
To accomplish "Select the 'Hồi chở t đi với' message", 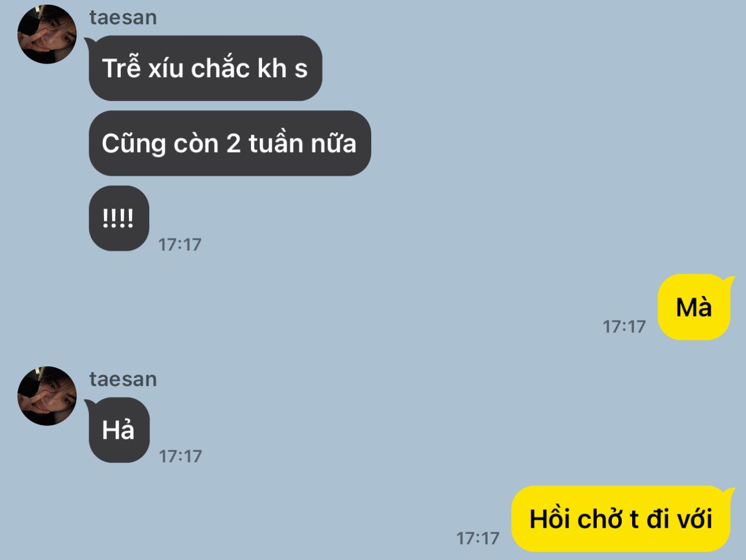I will [622, 518].
